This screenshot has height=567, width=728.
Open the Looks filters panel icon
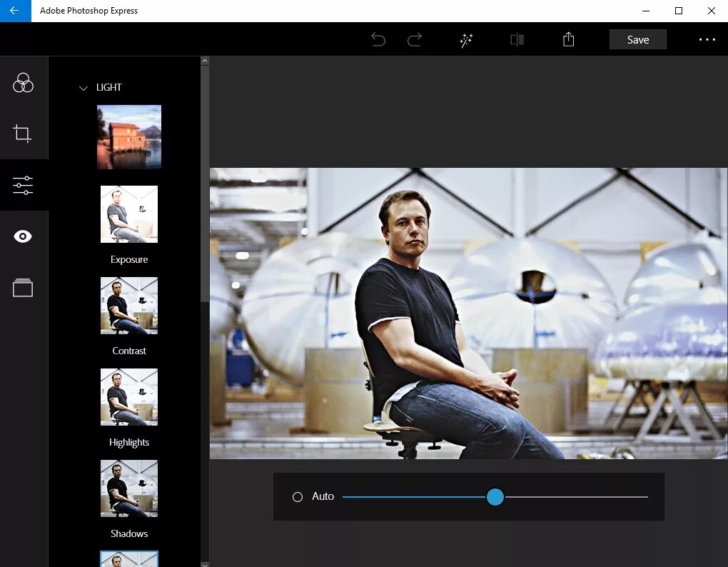click(x=23, y=83)
